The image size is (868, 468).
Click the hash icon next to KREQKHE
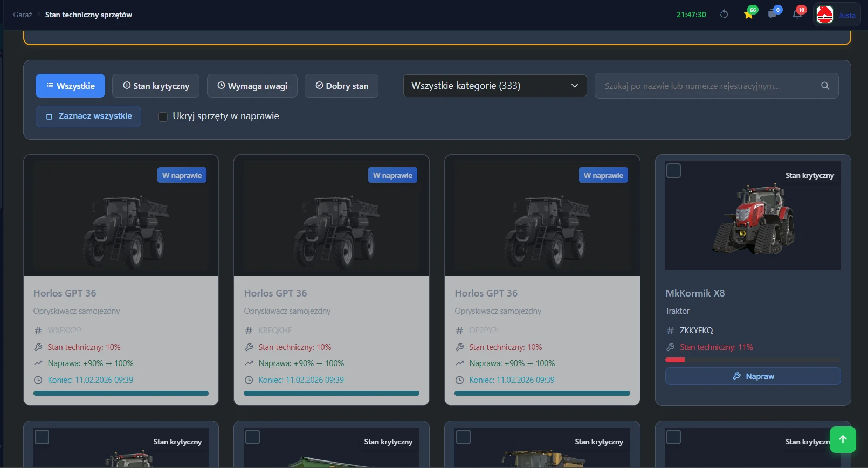click(x=249, y=331)
